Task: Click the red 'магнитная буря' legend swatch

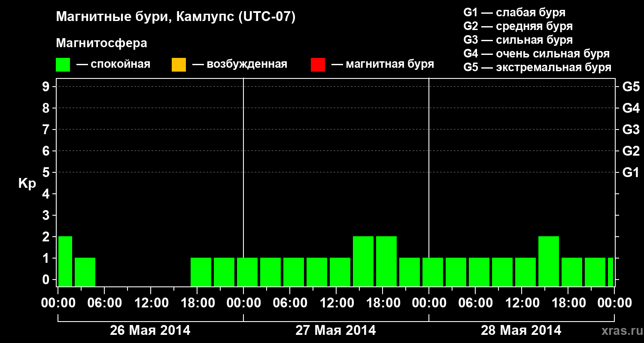Action: (318, 65)
